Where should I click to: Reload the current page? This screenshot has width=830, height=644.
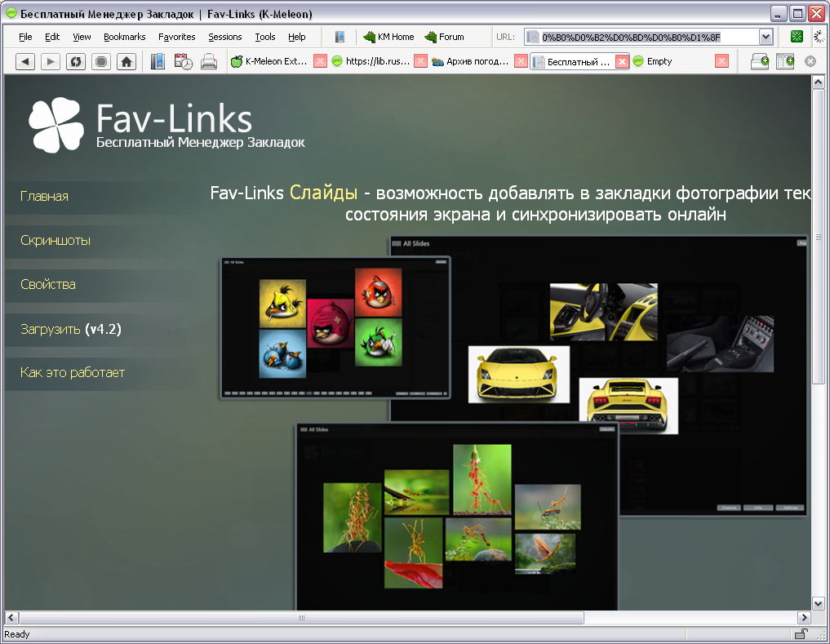pos(76,62)
